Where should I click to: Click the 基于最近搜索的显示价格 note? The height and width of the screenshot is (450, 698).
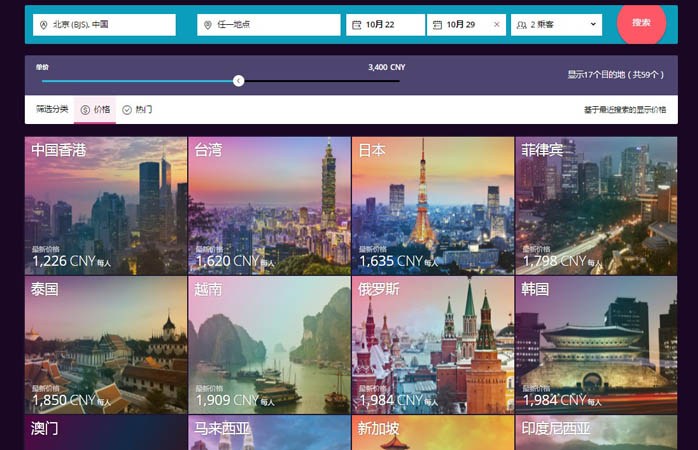(625, 110)
